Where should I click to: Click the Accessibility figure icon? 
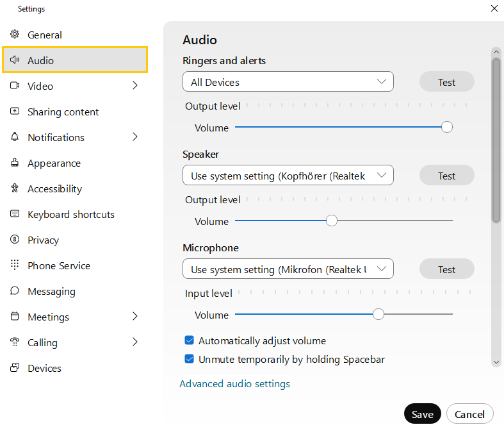[x=15, y=188]
